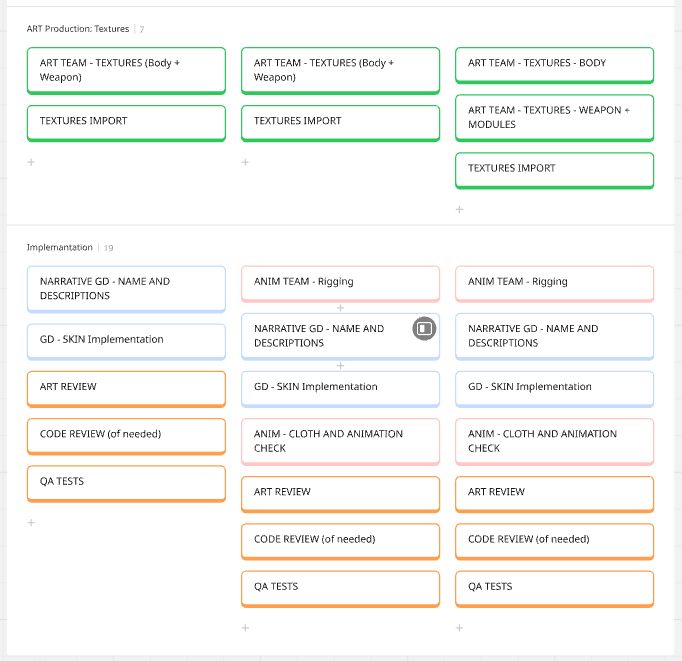Select the Implemantation section title
Image resolution: width=682 pixels, height=661 pixels.
[x=59, y=247]
